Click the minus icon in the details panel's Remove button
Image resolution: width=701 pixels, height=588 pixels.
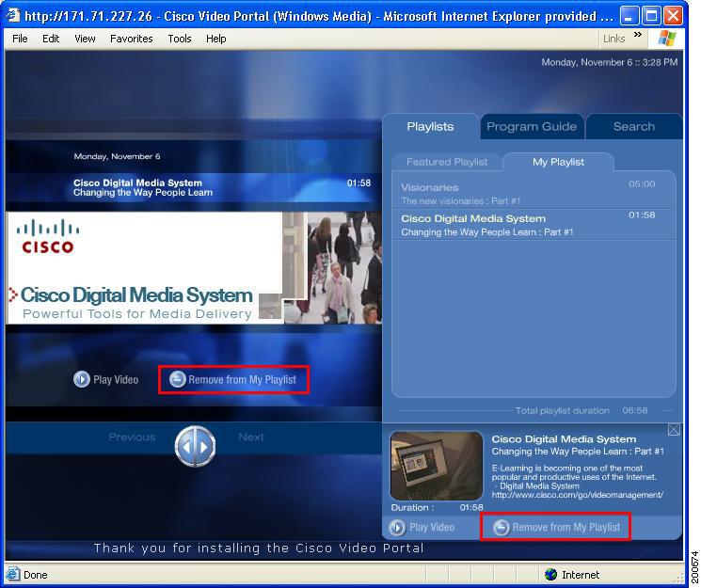click(502, 528)
